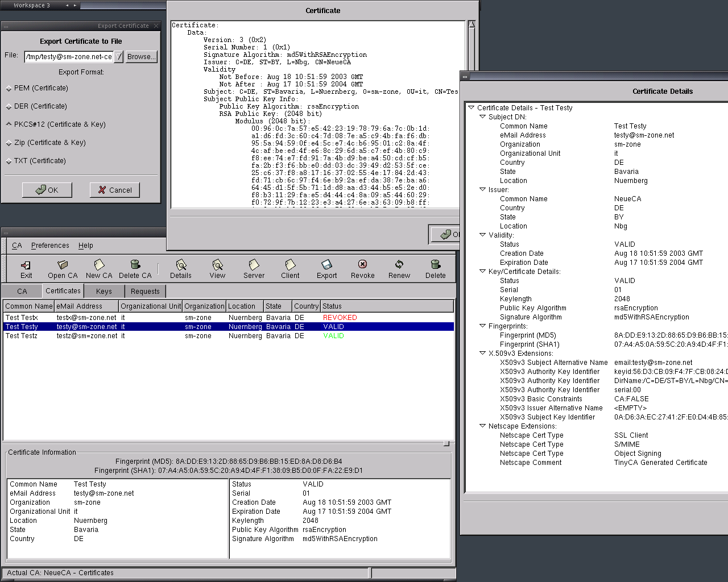Click Cancel in Export Certificate dialog
The height and width of the screenshot is (582, 728).
[114, 190]
